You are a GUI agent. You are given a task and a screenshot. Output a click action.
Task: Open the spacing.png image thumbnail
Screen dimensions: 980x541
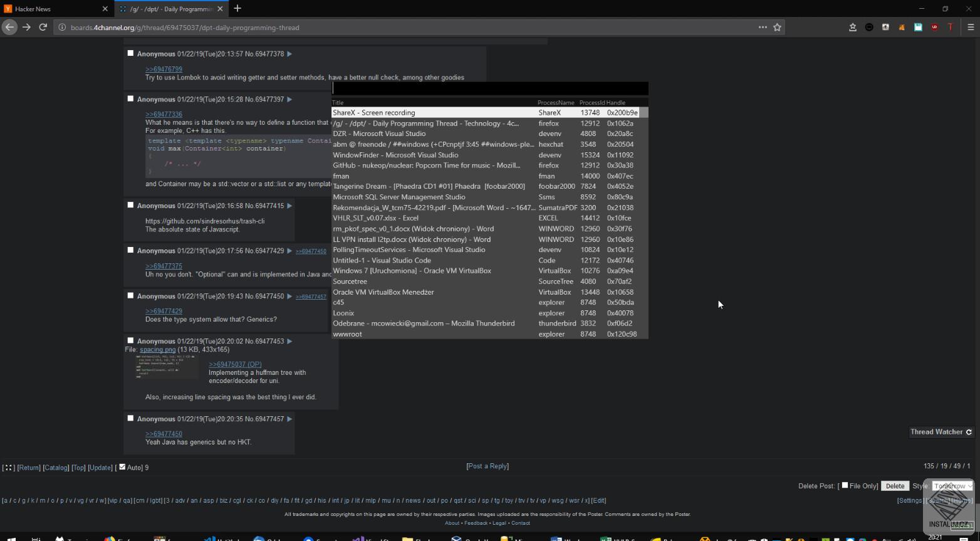point(165,367)
